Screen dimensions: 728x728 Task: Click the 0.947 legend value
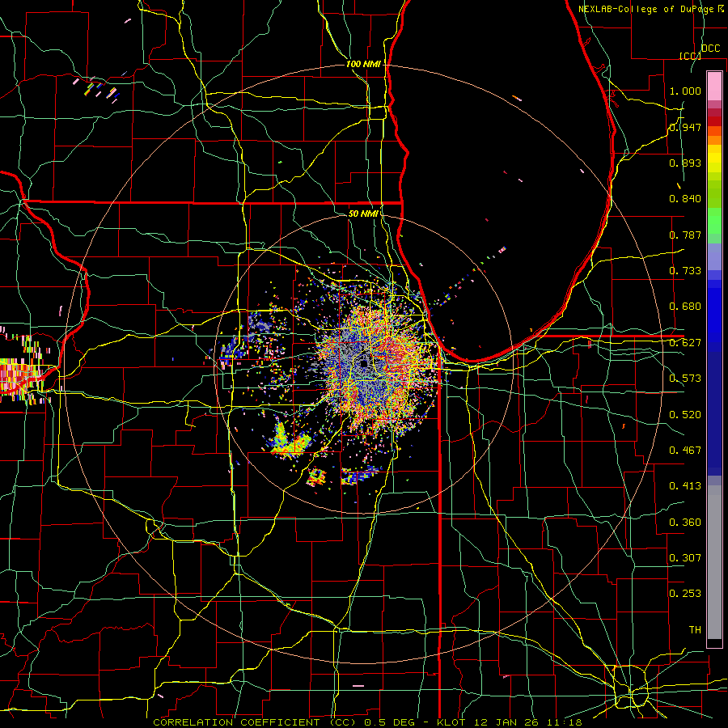pos(685,127)
